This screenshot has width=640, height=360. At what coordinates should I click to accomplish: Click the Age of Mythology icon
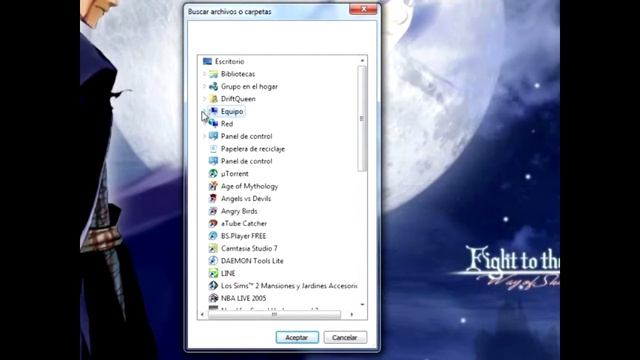(213, 186)
